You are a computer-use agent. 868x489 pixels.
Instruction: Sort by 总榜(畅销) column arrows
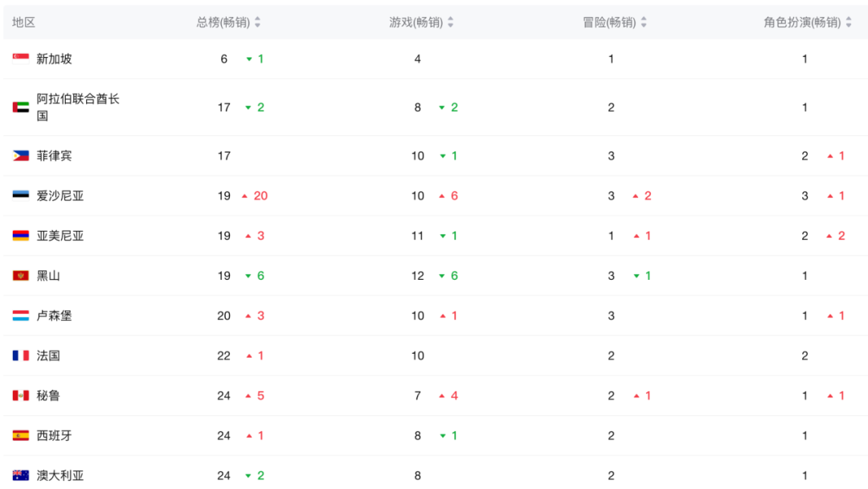click(x=257, y=23)
